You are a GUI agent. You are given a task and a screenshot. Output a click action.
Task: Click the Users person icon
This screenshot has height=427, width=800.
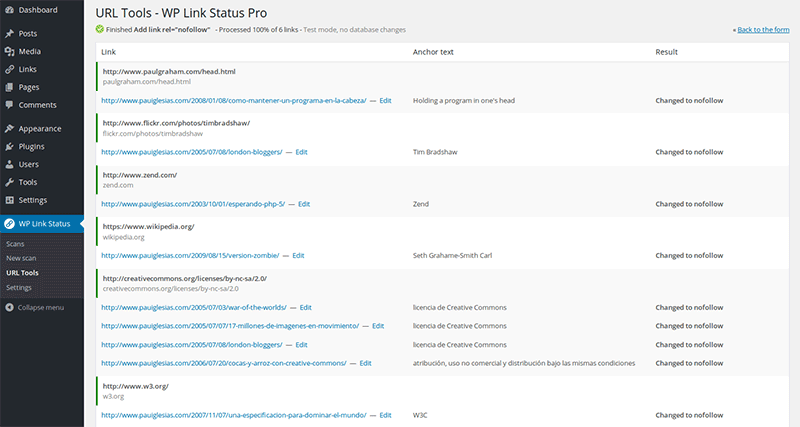[9, 164]
